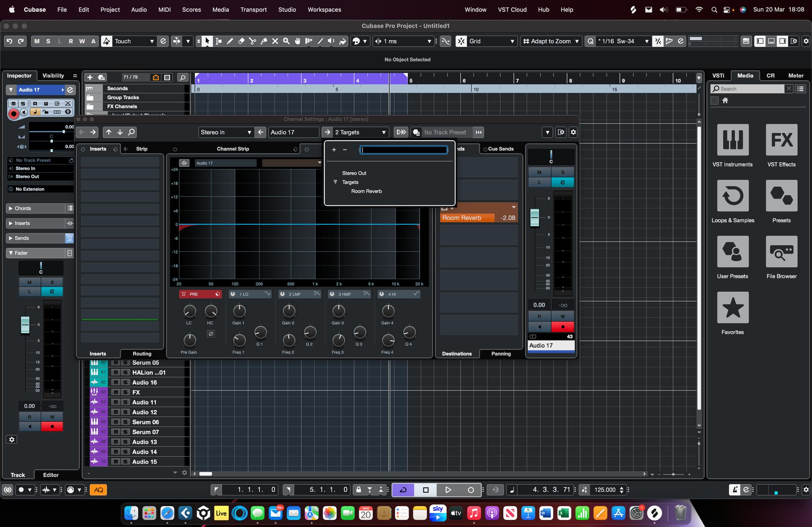Screen dimensions: 812x527
Task: Solo the Audio 16 track
Action: click(125, 382)
